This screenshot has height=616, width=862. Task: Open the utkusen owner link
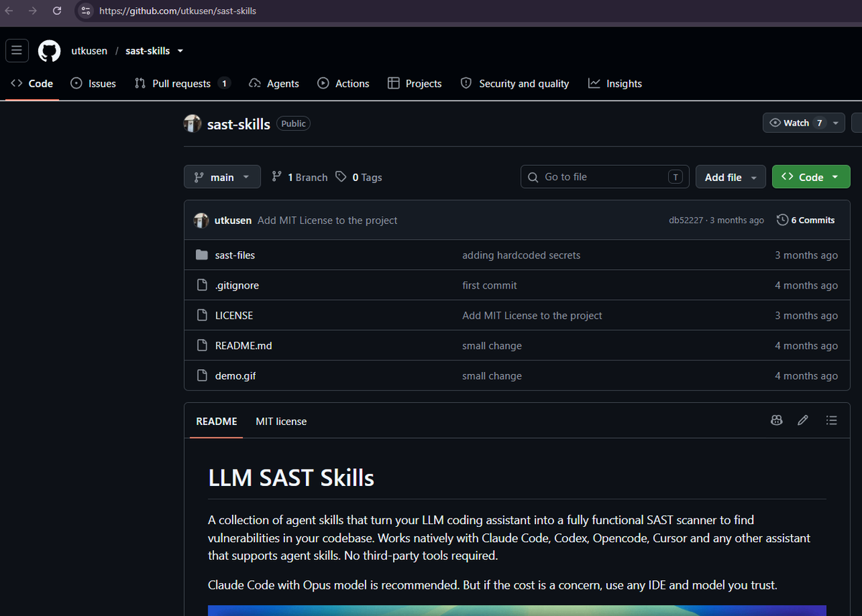(89, 51)
